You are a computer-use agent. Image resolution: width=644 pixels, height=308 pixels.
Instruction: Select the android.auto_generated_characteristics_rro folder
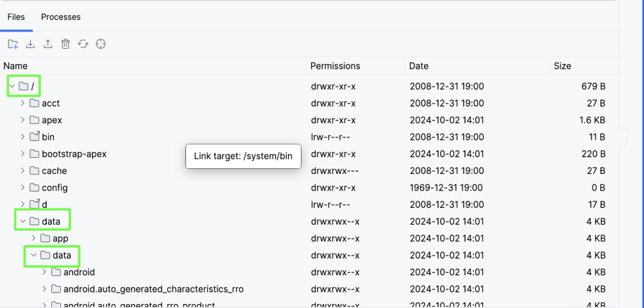click(x=153, y=289)
